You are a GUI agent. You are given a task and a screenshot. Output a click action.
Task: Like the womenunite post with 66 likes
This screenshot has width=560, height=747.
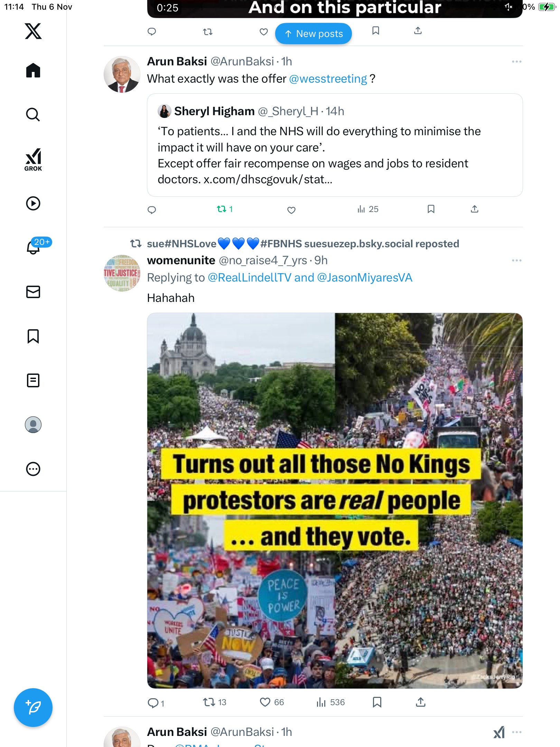click(265, 702)
